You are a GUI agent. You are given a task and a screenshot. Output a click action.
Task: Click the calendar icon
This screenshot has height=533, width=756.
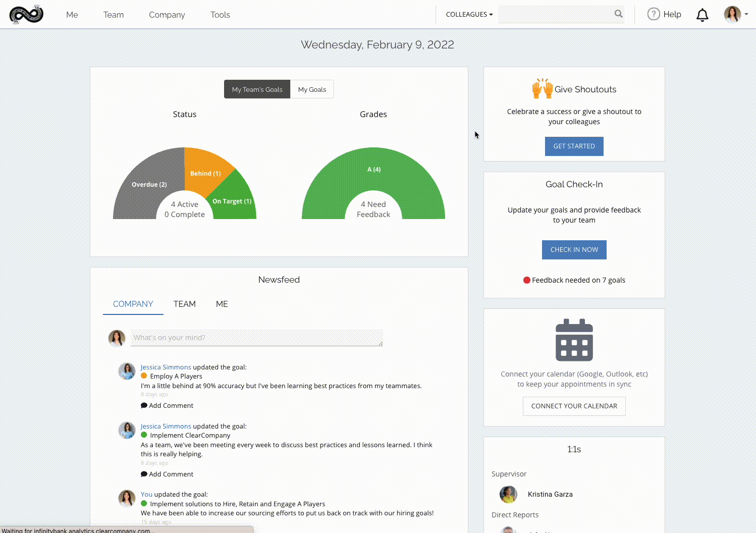[x=574, y=340]
